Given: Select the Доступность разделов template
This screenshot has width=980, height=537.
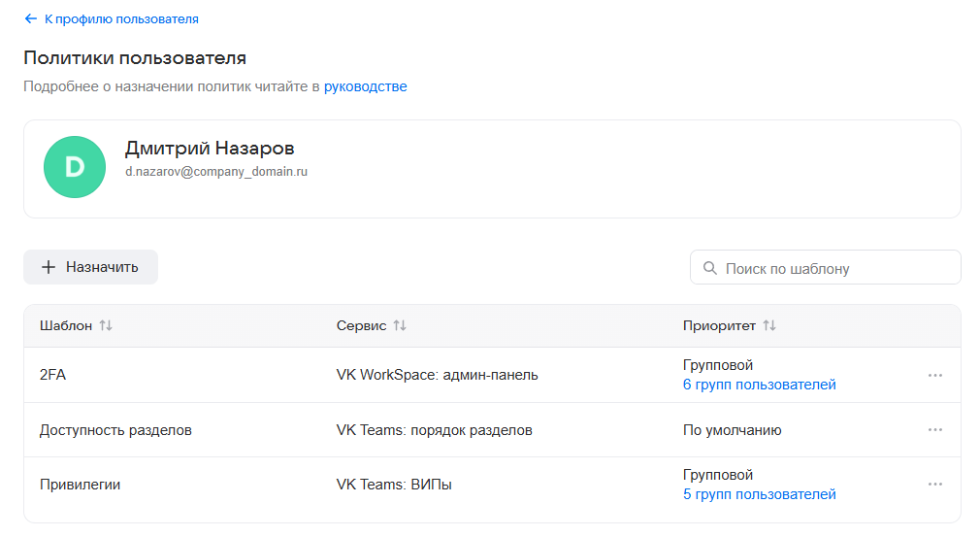Looking at the screenshot, I should coord(115,430).
